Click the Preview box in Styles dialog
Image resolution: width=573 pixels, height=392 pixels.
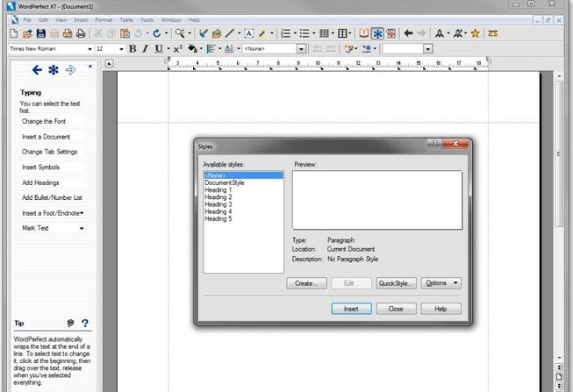tap(377, 200)
